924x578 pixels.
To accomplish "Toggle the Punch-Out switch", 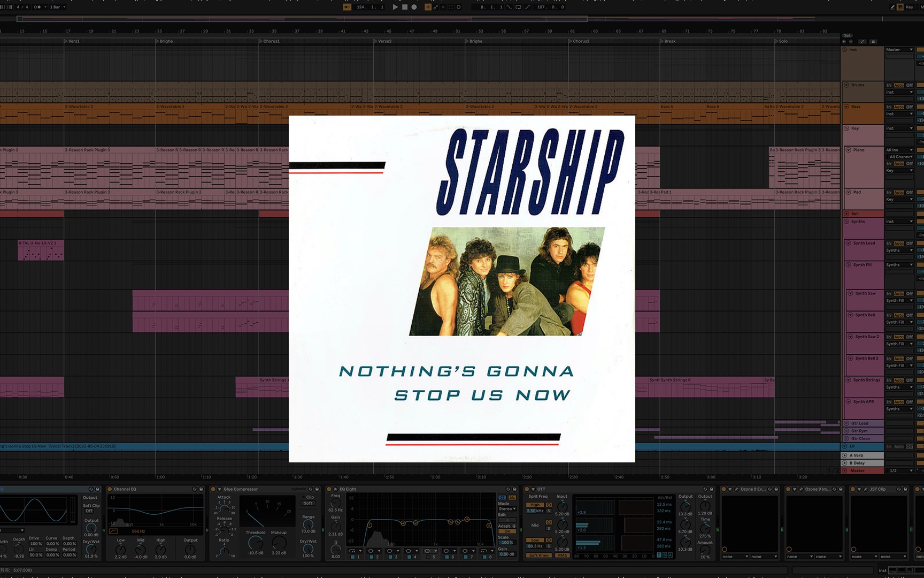I will [528, 7].
